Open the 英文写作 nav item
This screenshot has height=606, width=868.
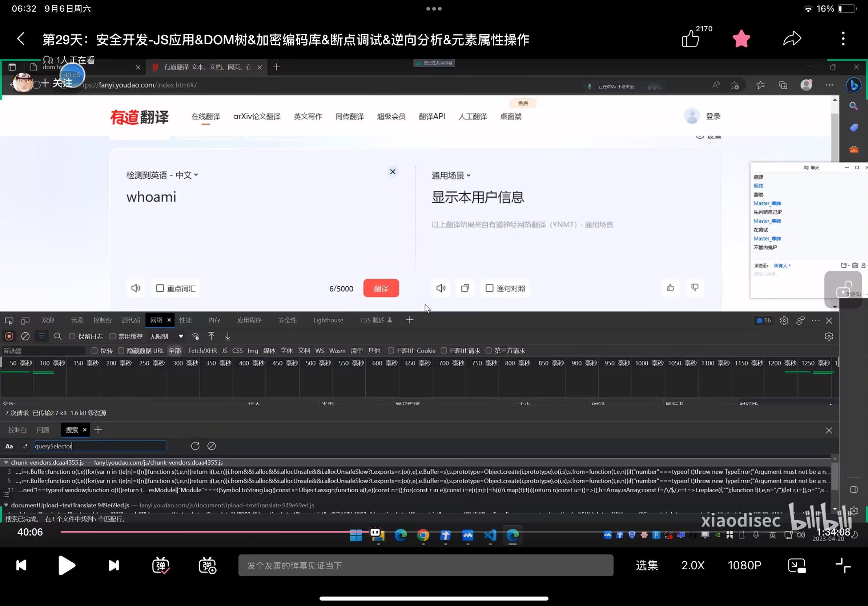point(308,116)
